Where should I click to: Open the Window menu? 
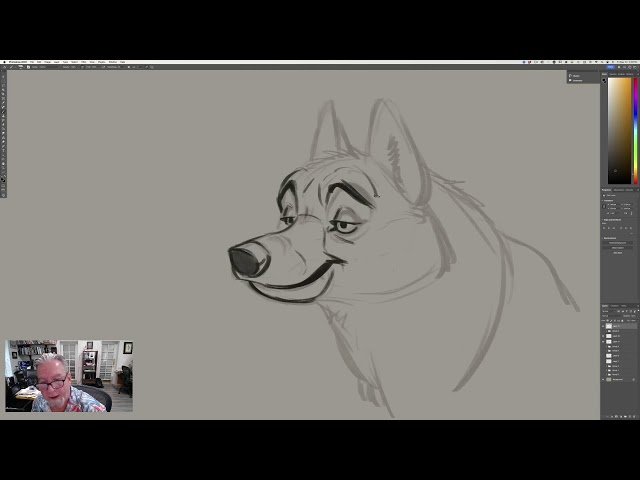coord(113,62)
